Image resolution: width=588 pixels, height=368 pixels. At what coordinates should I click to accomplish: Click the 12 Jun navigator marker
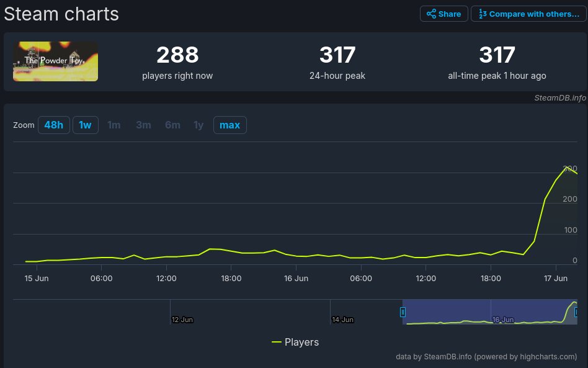pos(182,320)
